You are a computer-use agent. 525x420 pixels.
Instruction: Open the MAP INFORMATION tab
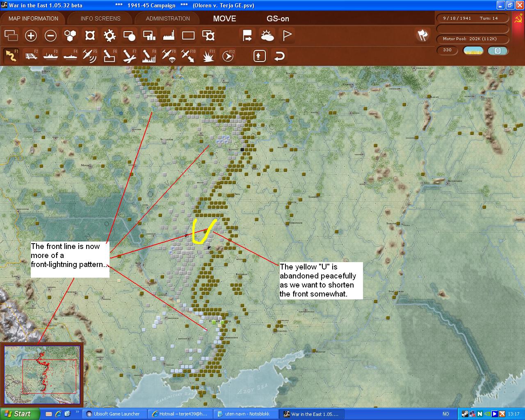coord(33,18)
